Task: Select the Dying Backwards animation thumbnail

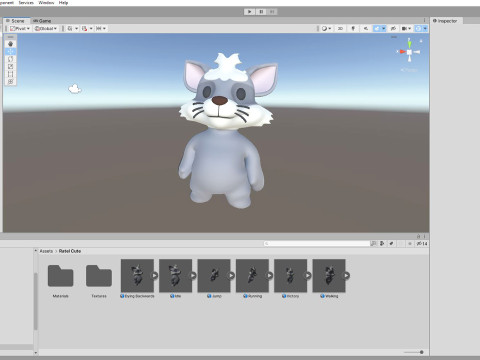Action: tap(137, 276)
